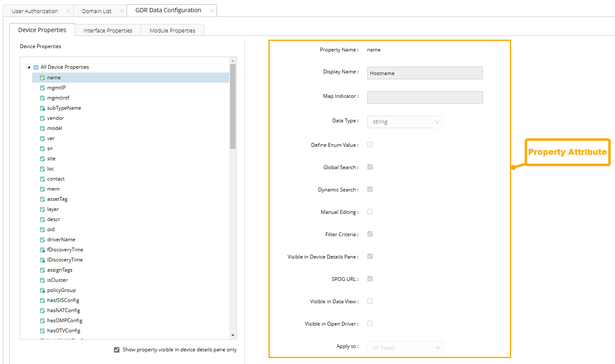Click inside the Display Name field

point(425,73)
